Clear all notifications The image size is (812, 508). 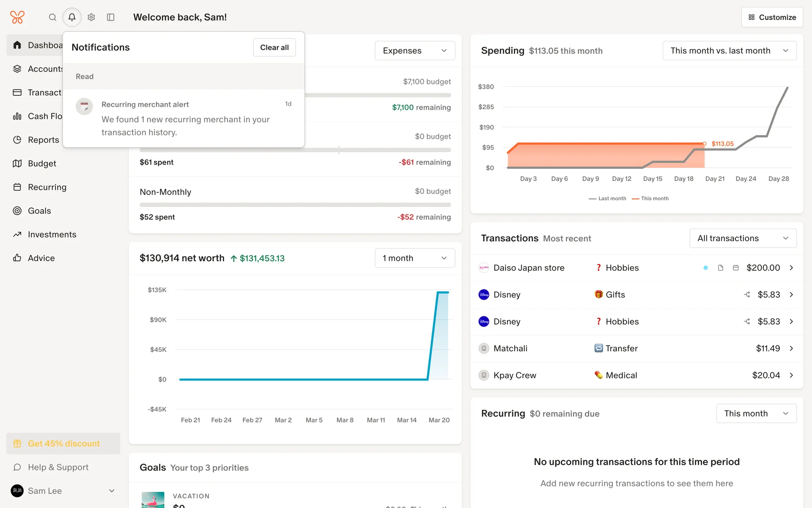tap(274, 47)
